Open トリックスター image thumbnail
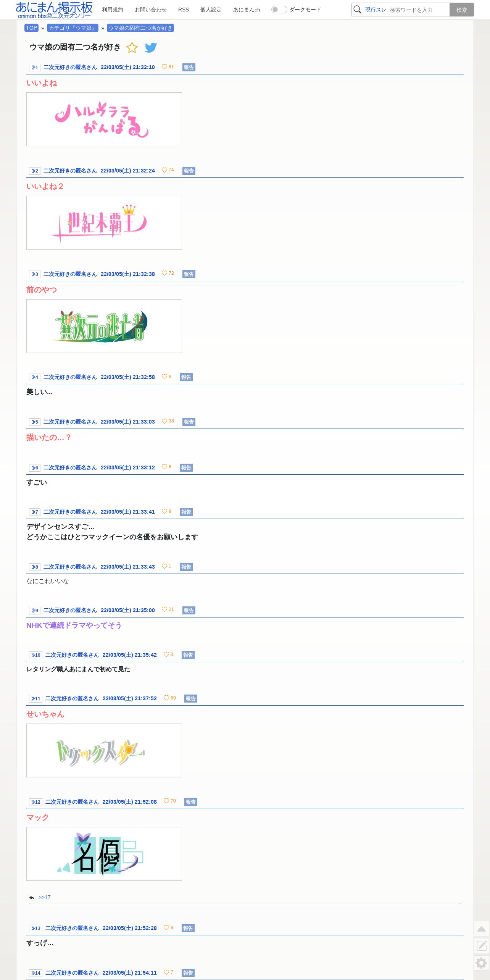Viewport: 490px width, 980px height. pyautogui.click(x=104, y=750)
